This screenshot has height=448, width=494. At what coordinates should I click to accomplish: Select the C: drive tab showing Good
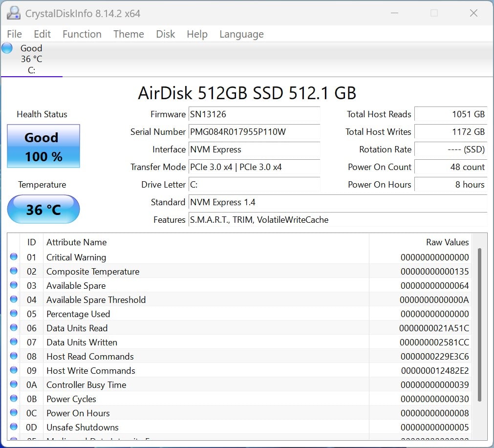point(31,59)
